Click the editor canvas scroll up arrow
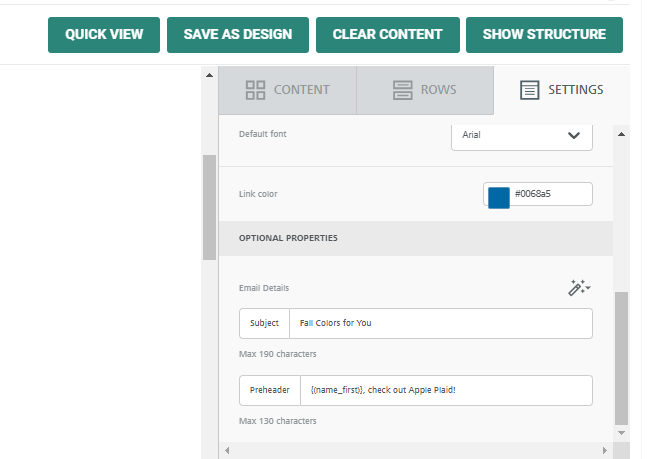The image size is (654, 459). (209, 75)
